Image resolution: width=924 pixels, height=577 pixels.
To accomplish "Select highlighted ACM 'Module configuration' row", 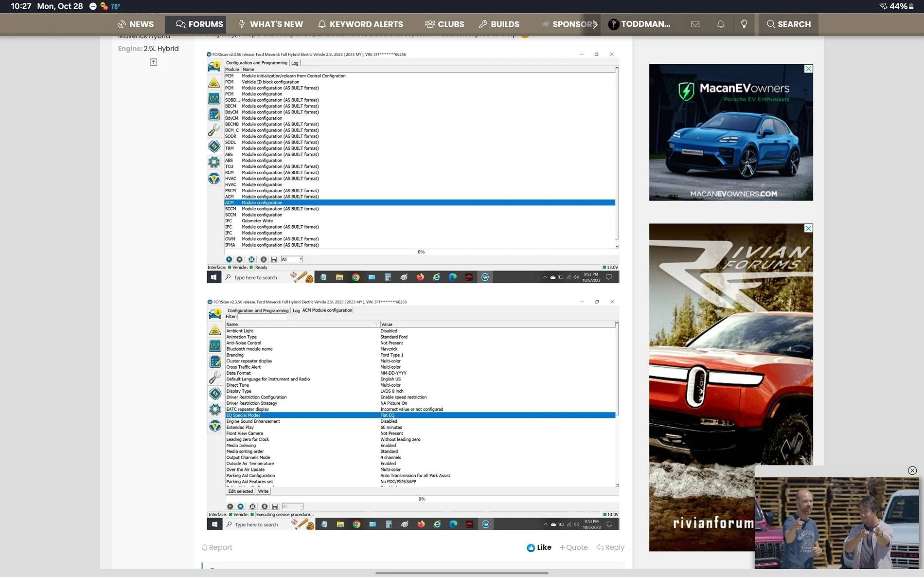I will pyautogui.click(x=420, y=203).
